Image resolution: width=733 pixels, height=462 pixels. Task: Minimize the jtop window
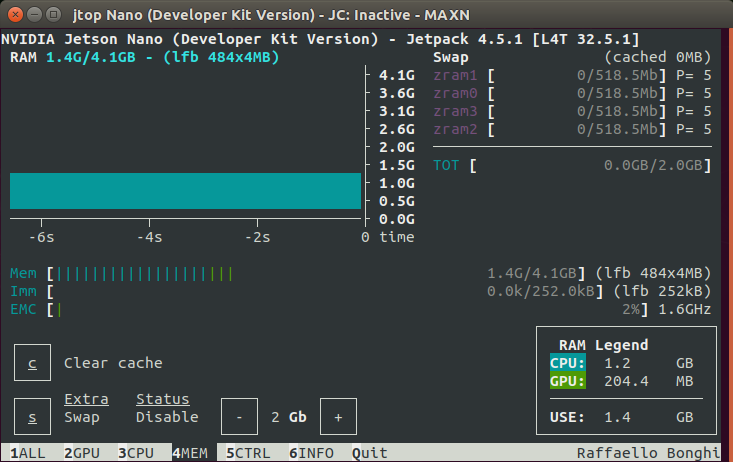(x=35, y=14)
